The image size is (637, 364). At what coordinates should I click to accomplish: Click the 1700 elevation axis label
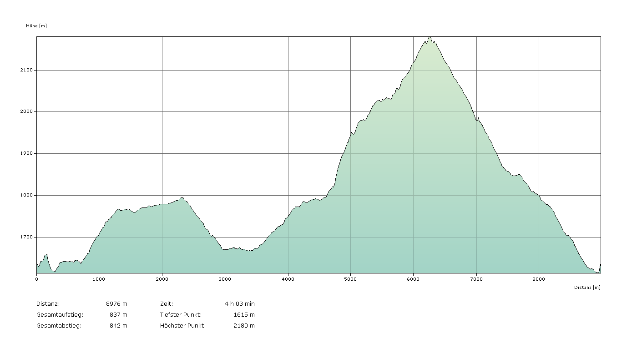27,237
